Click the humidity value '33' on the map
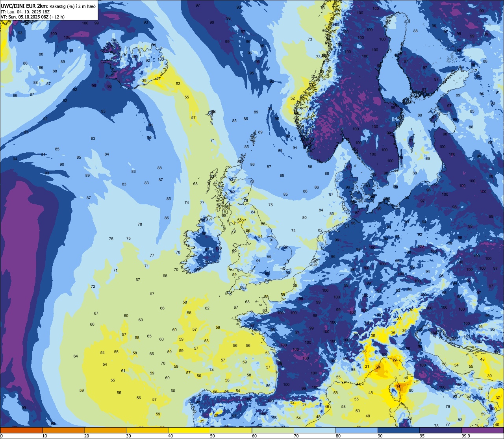504x439 pixels. 399,319
